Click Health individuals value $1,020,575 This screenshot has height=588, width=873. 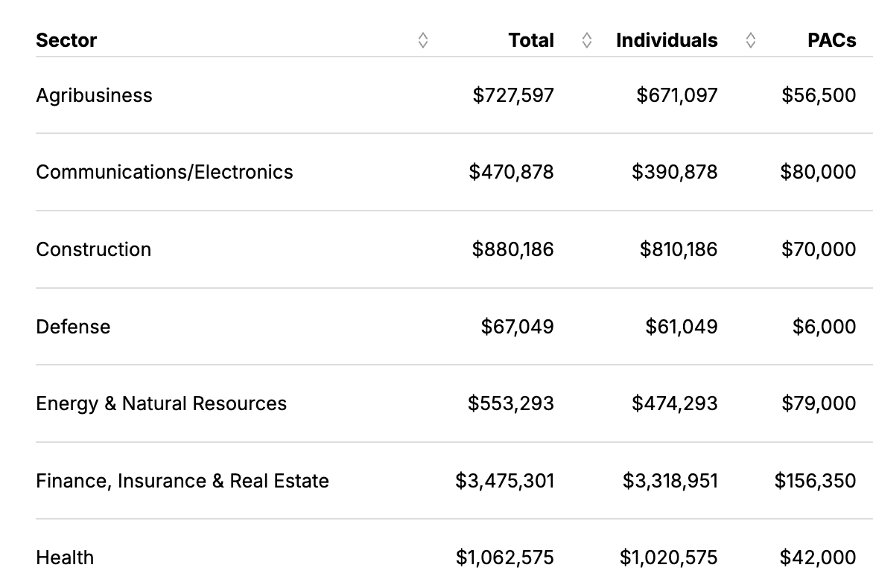coord(669,557)
